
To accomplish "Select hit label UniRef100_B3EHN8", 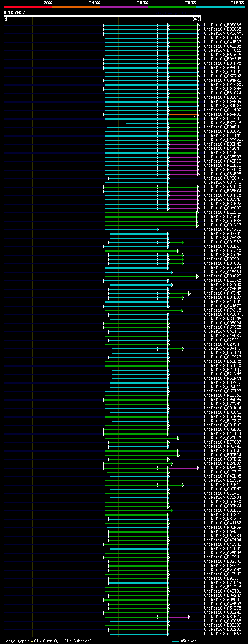I will click(222, 144).
